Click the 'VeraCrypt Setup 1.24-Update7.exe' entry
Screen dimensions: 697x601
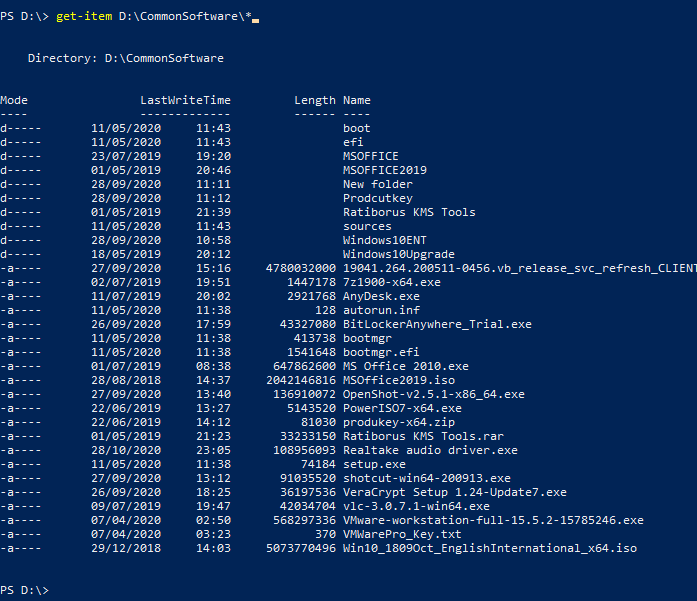click(x=454, y=492)
